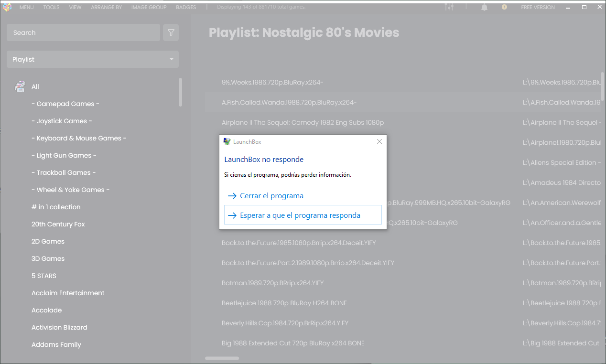Screen dimensions: 606x364
Task: Open the notifications bell icon
Action: [x=484, y=7]
